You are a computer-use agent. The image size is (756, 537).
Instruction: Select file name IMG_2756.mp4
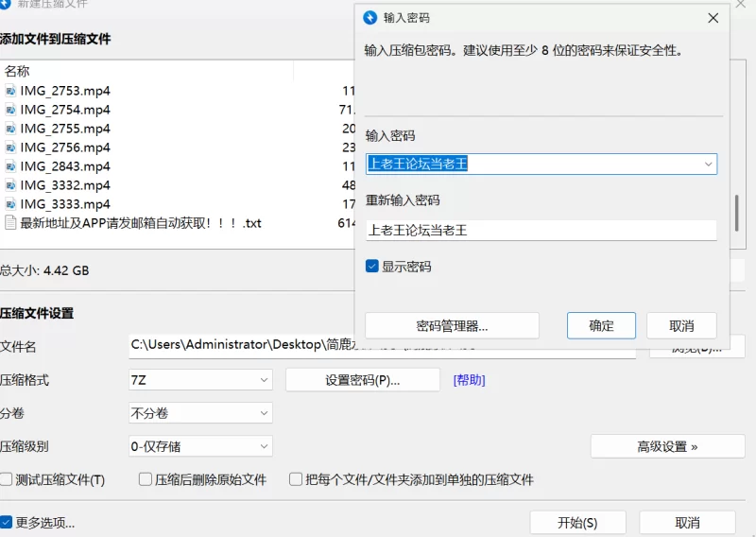click(x=65, y=147)
